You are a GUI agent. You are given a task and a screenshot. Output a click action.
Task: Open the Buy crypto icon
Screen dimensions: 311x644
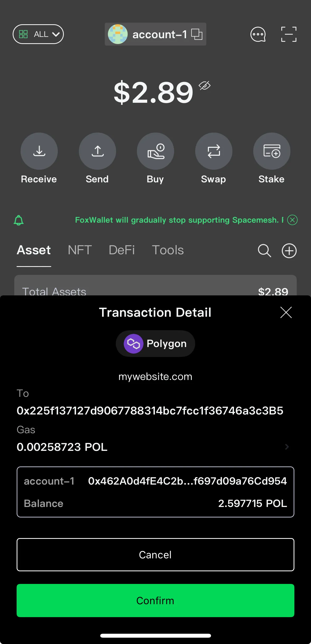click(x=155, y=151)
